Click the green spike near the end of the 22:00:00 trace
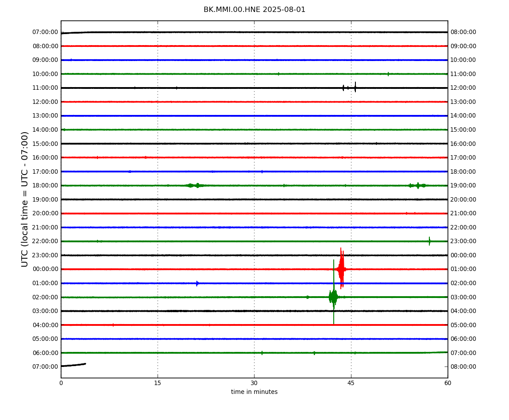509x420 pixels. [429, 241]
